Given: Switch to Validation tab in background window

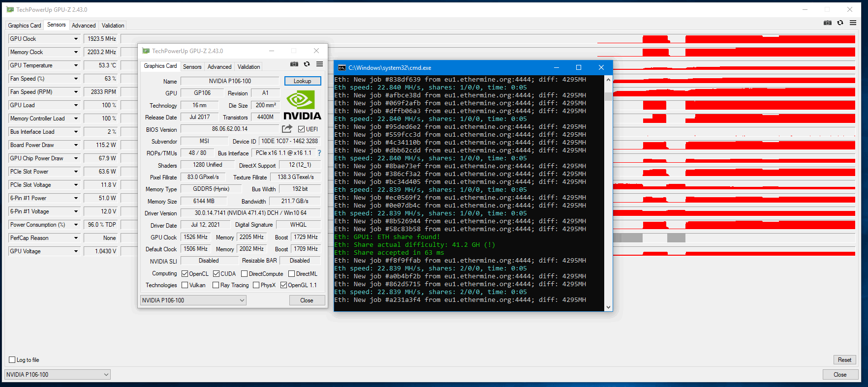Looking at the screenshot, I should click(x=113, y=26).
